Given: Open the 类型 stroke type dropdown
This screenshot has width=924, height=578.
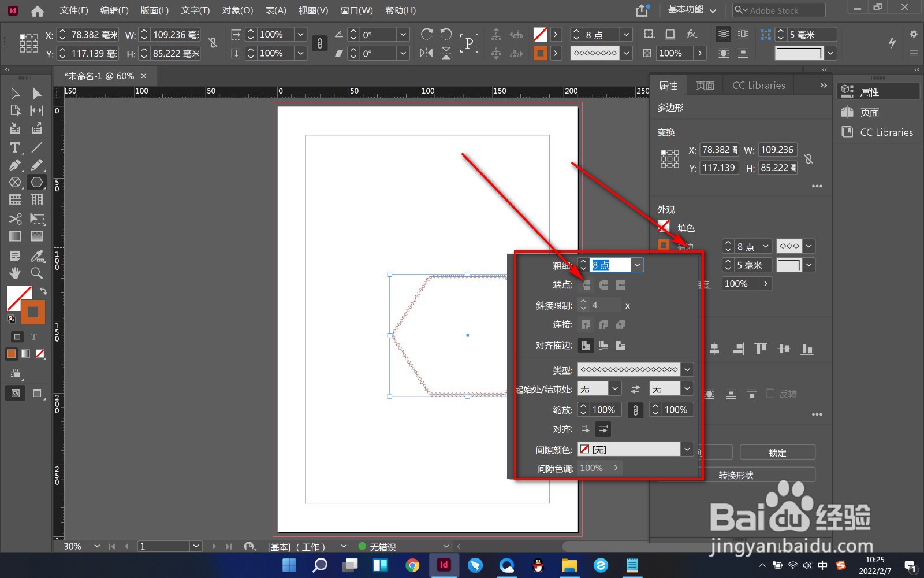Looking at the screenshot, I should (687, 370).
